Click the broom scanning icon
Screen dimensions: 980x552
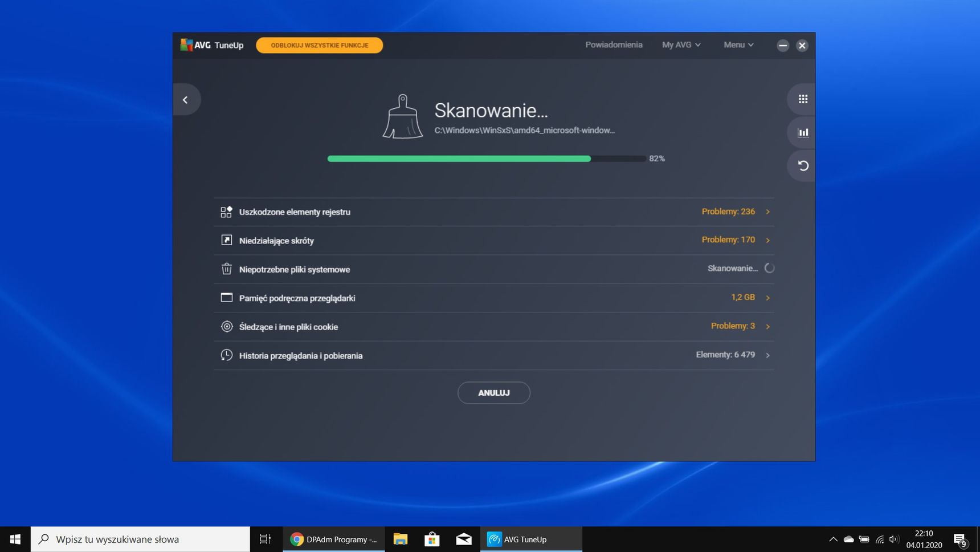[403, 117]
